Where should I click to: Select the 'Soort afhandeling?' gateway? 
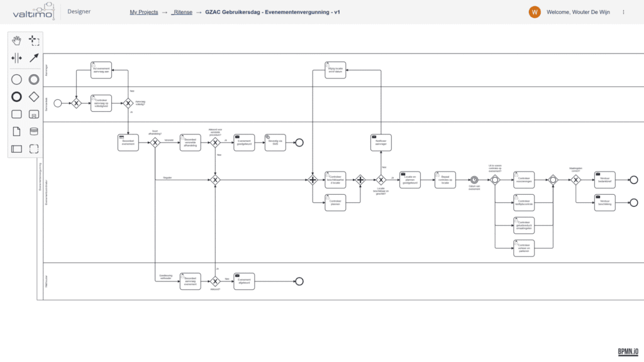(155, 143)
